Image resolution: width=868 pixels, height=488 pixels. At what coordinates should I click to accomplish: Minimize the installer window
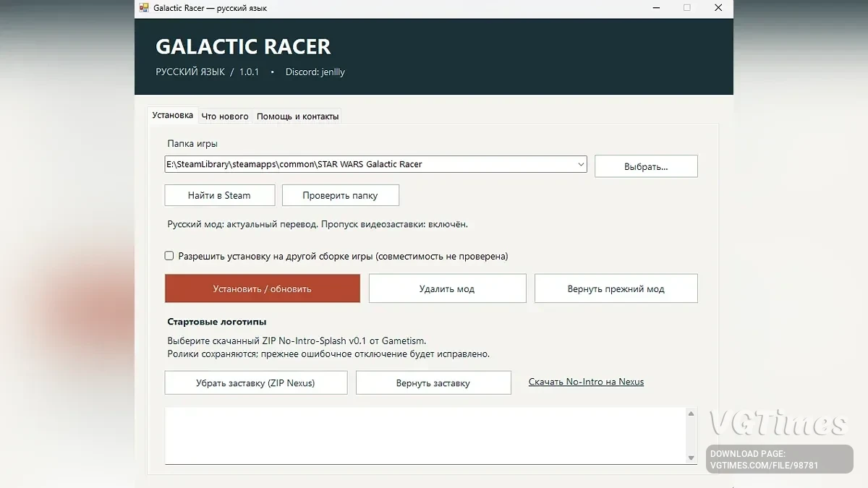pos(655,8)
